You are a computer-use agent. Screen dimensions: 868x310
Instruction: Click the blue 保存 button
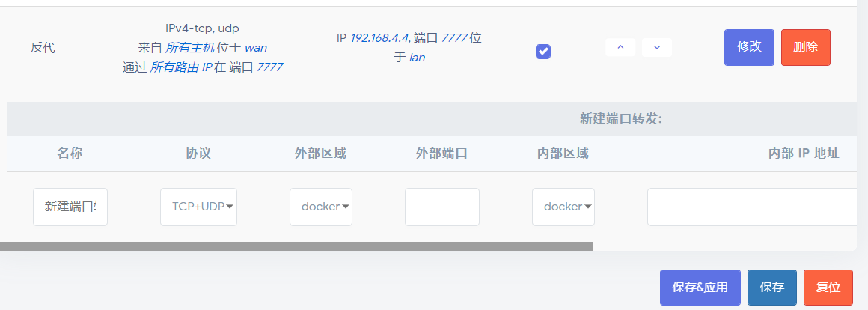click(x=771, y=288)
